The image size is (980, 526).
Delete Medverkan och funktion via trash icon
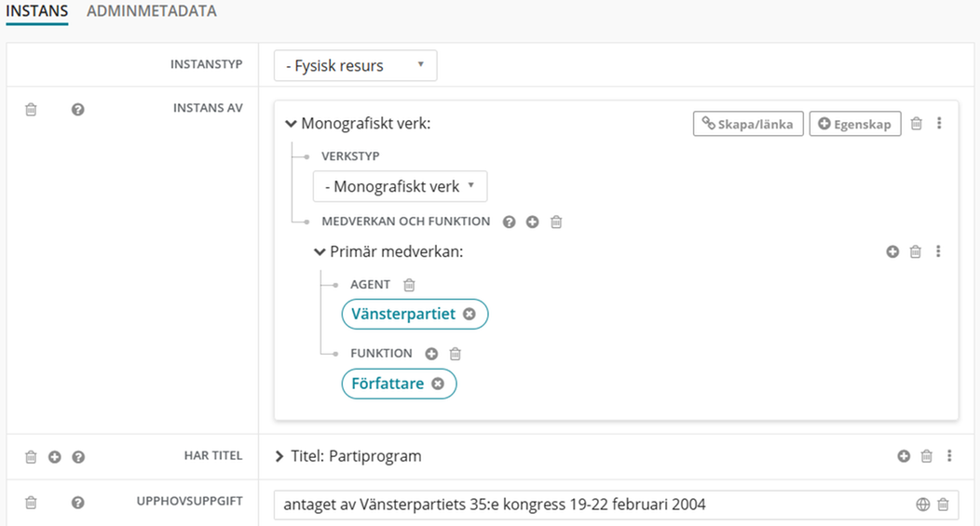coord(556,222)
